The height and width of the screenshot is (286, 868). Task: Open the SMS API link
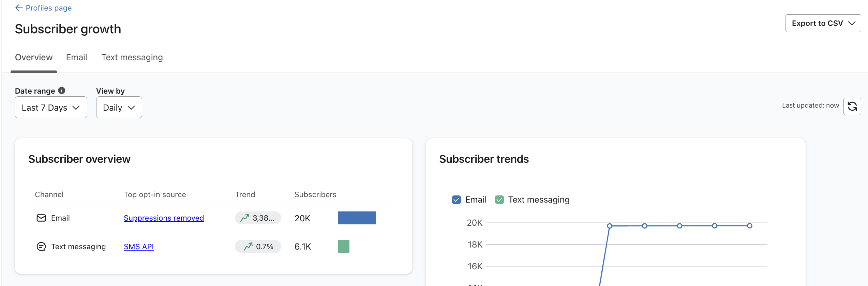pyautogui.click(x=139, y=247)
